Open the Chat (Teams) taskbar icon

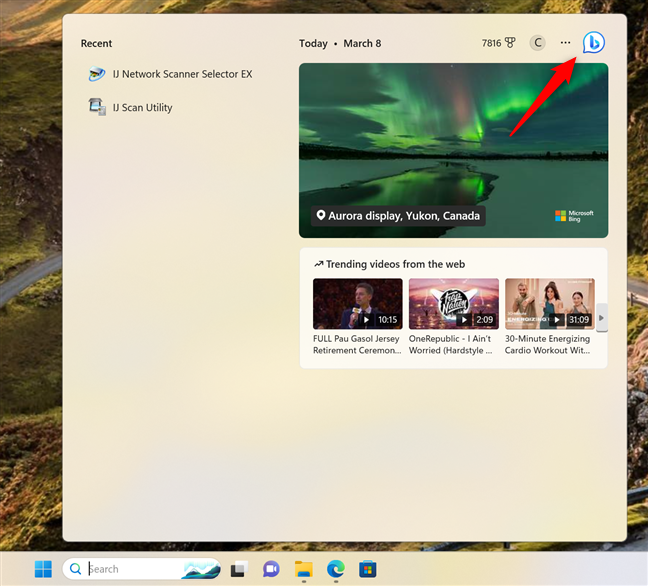271,569
